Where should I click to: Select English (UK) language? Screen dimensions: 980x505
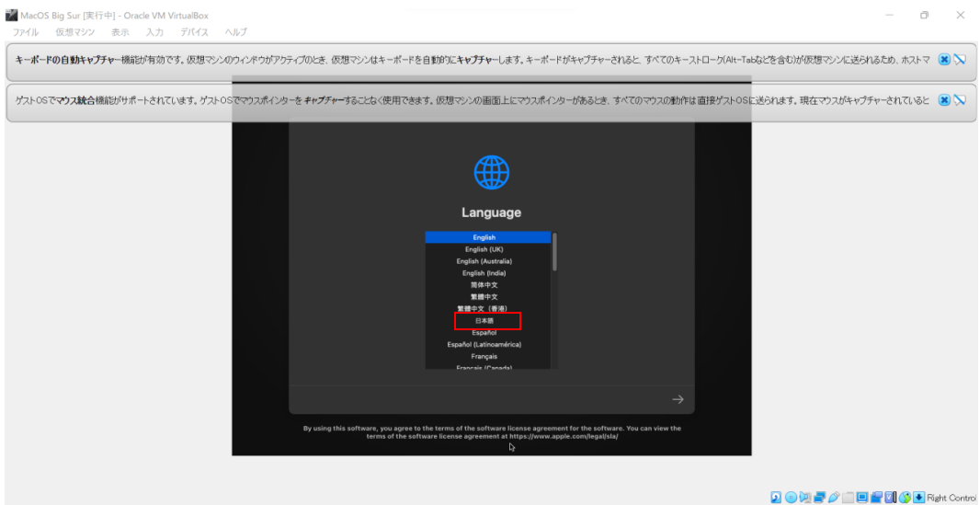click(x=488, y=249)
